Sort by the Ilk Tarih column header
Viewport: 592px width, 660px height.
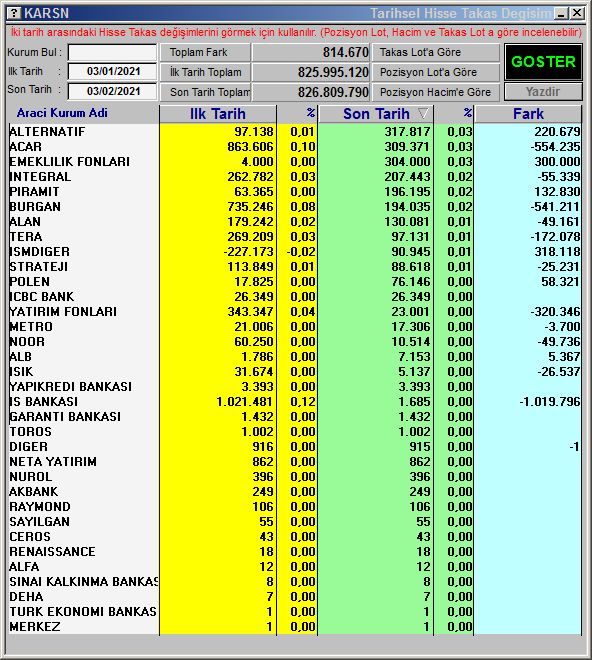(x=218, y=114)
